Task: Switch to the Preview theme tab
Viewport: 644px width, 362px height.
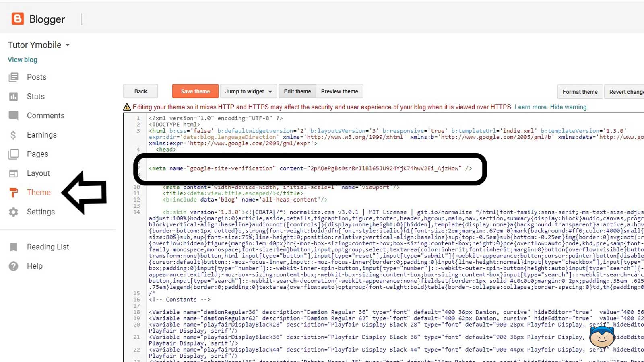Action: click(x=340, y=91)
